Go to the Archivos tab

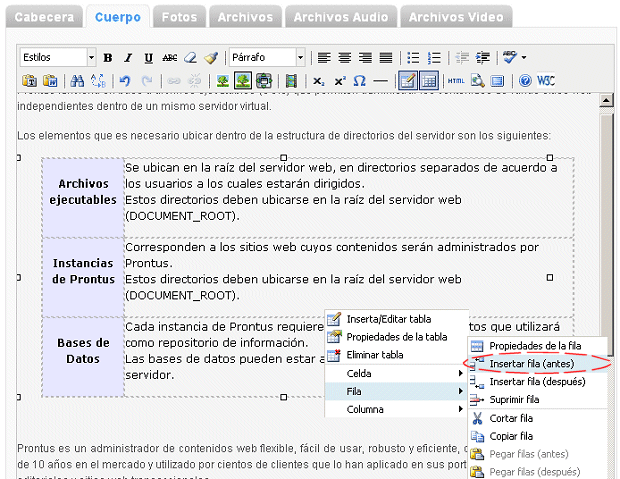point(245,17)
